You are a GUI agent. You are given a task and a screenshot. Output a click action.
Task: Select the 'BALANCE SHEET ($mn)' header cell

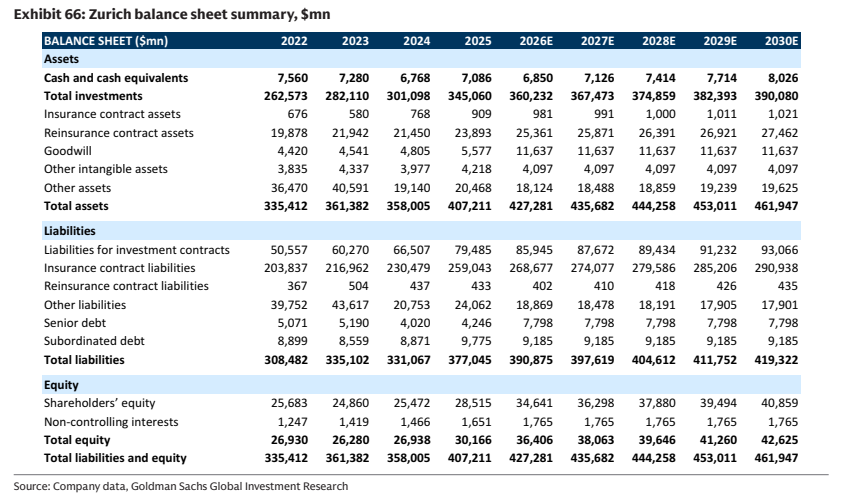pos(106,41)
